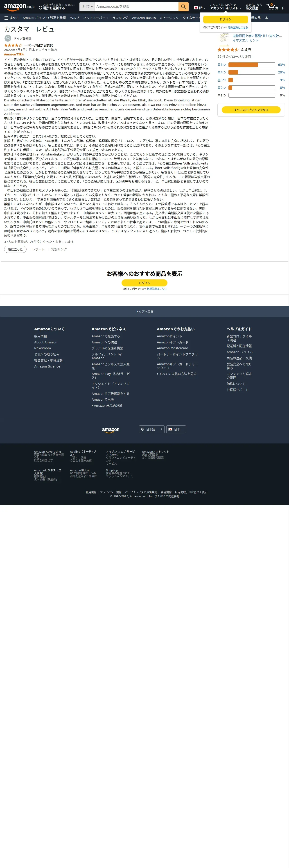Open Amazon Mastercard footer link
The width and height of the screenshot is (289, 868).
click(173, 348)
